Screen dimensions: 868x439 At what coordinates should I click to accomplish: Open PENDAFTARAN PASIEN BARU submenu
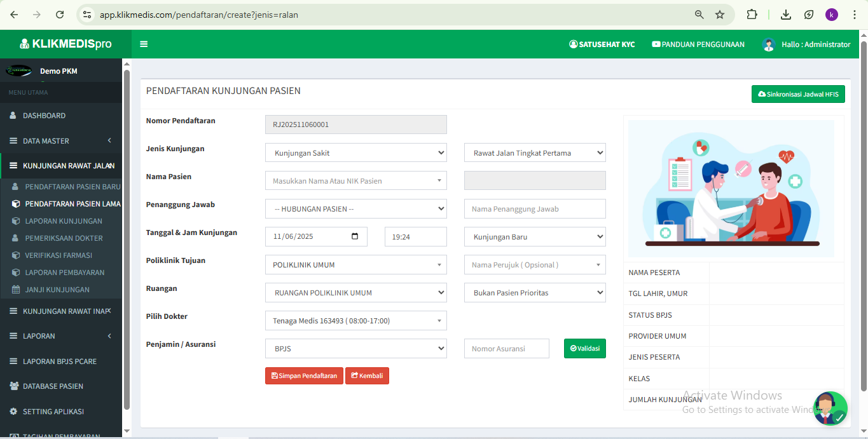coord(72,187)
